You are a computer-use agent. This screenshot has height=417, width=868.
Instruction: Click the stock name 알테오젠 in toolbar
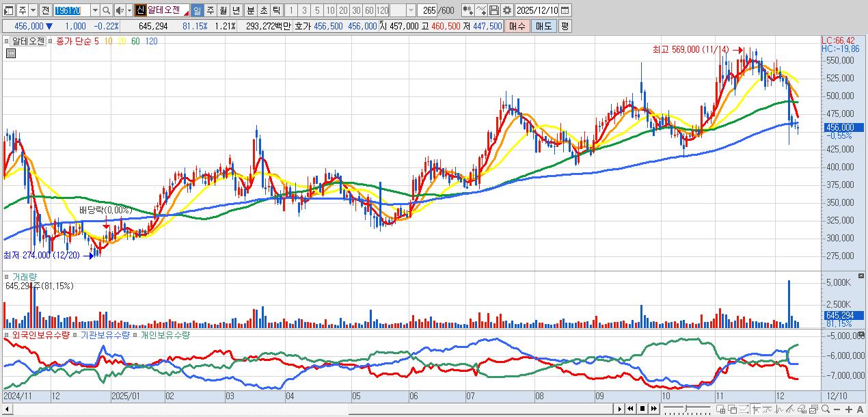tap(164, 10)
